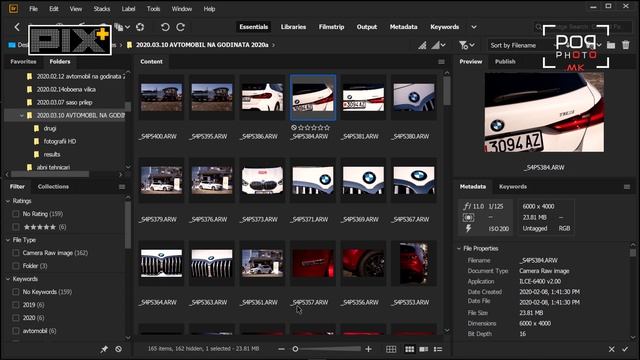Image resolution: width=640 pixels, height=360 pixels.
Task: Open the funnel filter-by-rating icon
Action: point(463,45)
